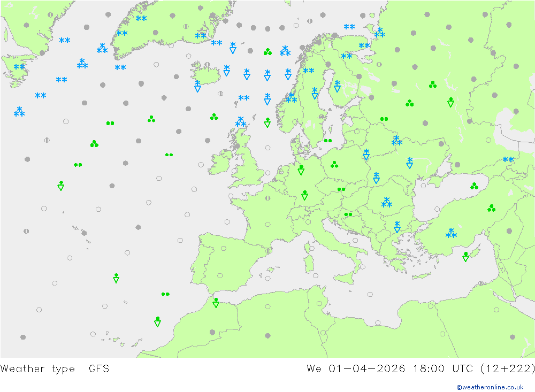The width and height of the screenshot is (535, 392).
Task: Click light rain dots over Croatia
Action: tap(348, 214)
